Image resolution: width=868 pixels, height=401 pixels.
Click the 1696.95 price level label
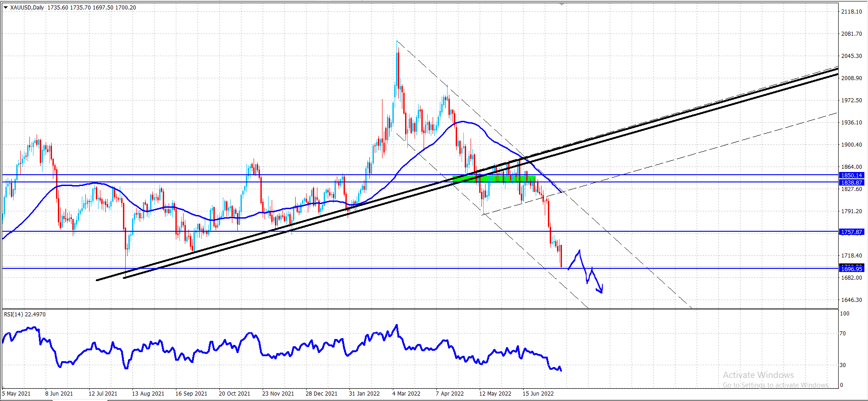[x=852, y=269]
